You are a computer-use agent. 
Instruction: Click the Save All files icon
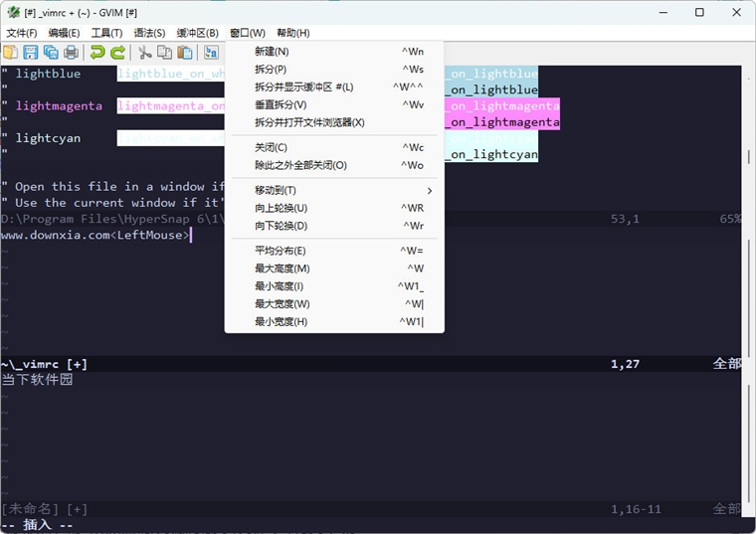pyautogui.click(x=51, y=52)
